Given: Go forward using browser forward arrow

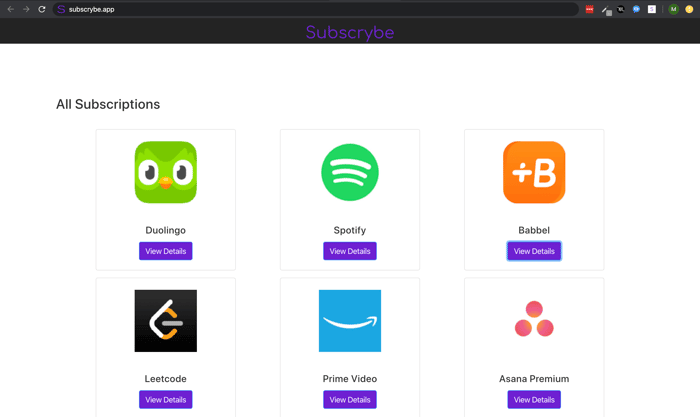Looking at the screenshot, I should pyautogui.click(x=26, y=9).
